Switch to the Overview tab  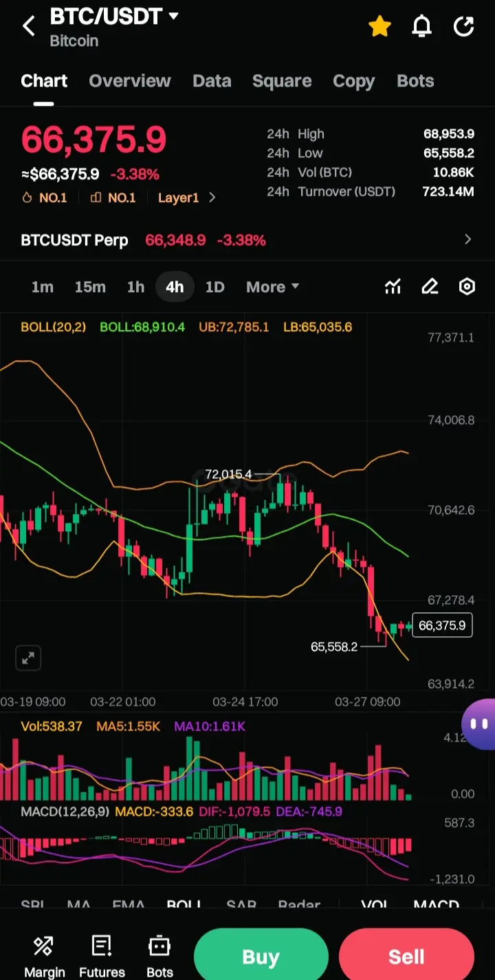click(x=130, y=81)
